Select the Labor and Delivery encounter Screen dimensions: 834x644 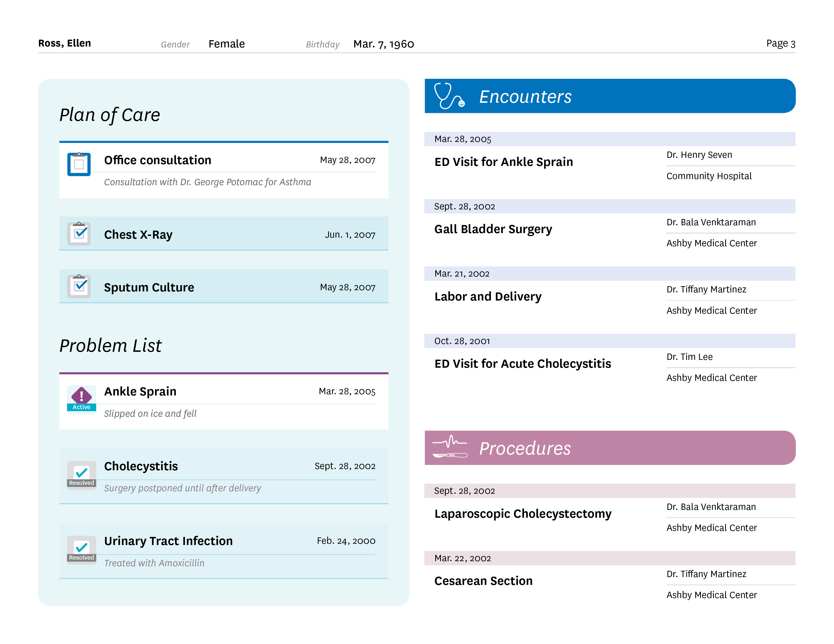click(488, 296)
